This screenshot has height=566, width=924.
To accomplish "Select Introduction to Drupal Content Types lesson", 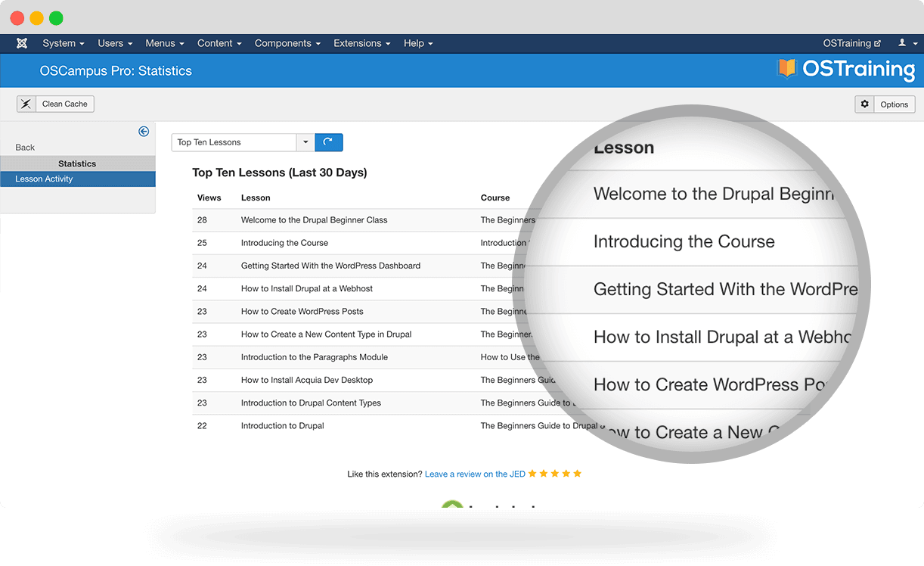I will (311, 403).
